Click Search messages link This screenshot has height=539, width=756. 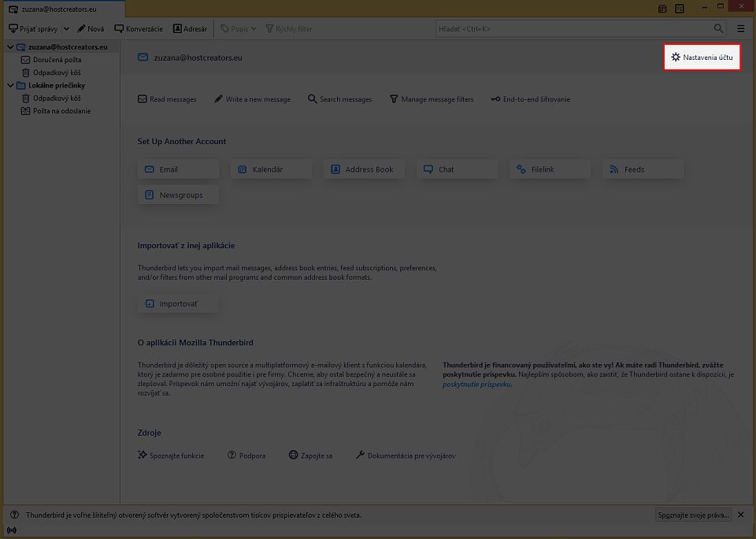[340, 99]
